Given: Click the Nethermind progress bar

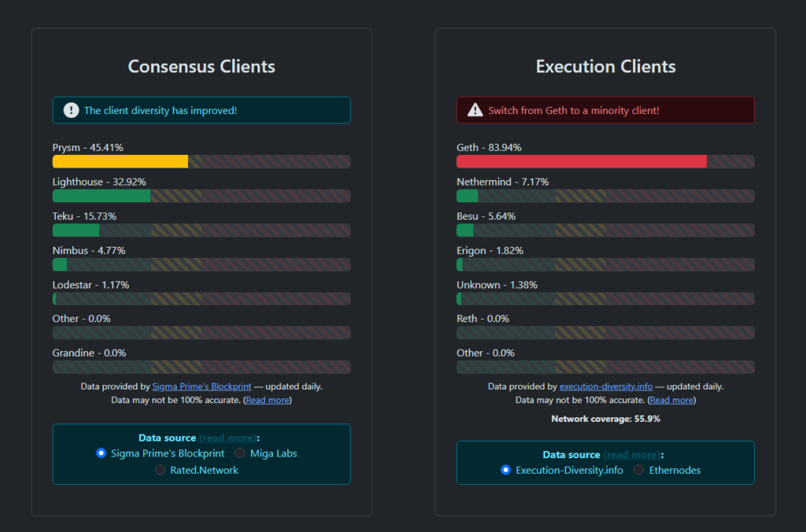Looking at the screenshot, I should [x=605, y=196].
